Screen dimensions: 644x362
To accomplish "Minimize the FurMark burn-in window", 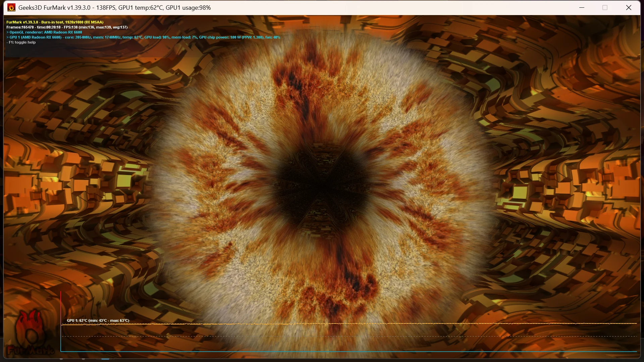I will click(582, 7).
